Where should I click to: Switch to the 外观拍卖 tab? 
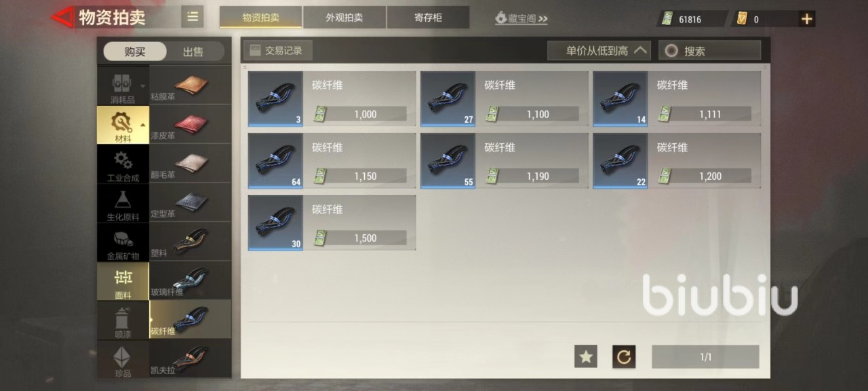click(344, 18)
